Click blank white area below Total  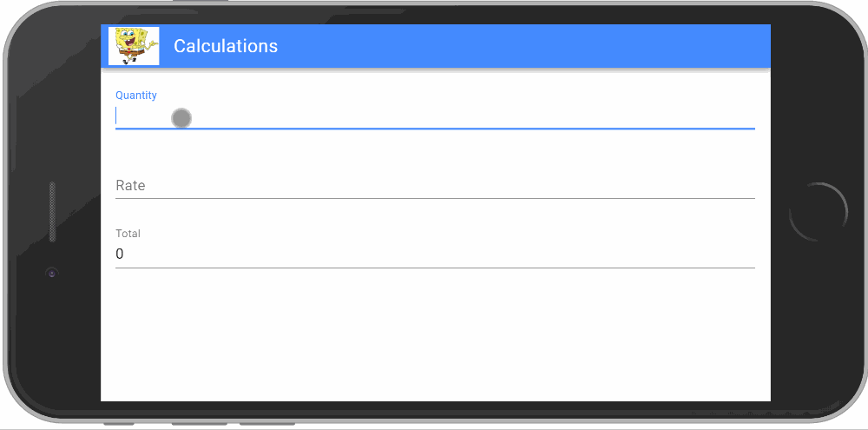coord(434,339)
